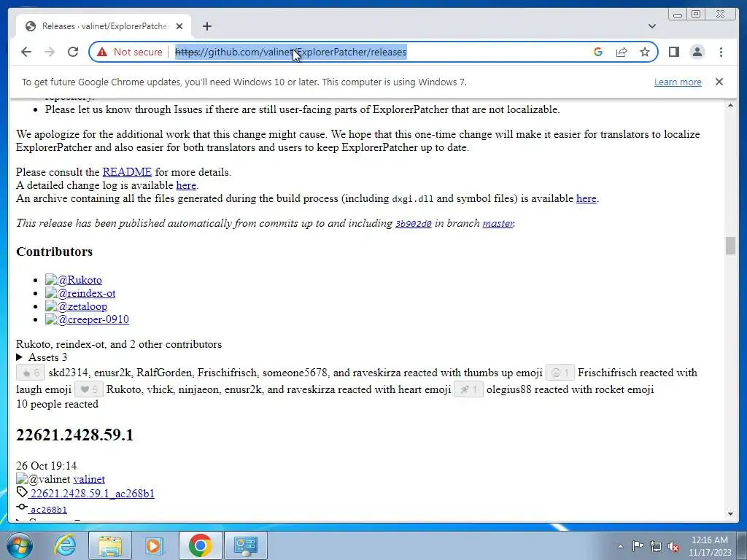Open the master branch link
The width and height of the screenshot is (747, 560).
tap(498, 223)
